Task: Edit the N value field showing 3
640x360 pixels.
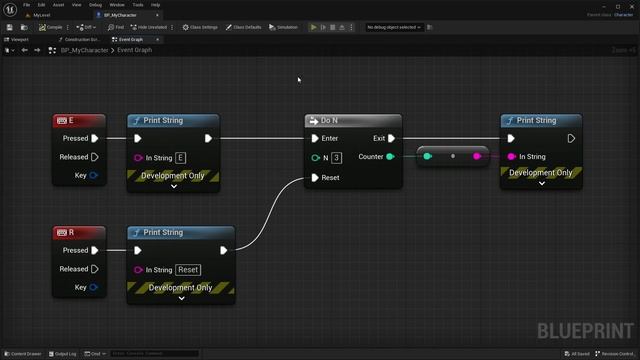Action: click(336, 158)
